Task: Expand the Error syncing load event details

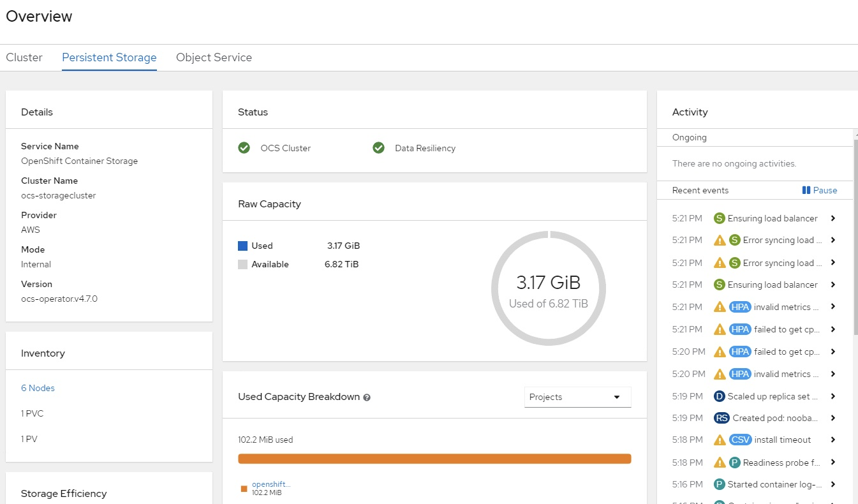Action: (x=833, y=240)
